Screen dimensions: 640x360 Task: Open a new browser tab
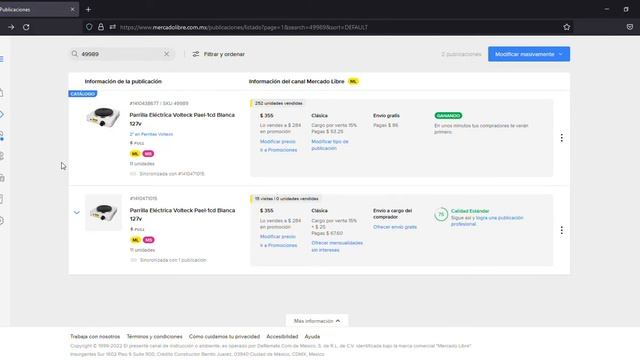click(x=88, y=9)
